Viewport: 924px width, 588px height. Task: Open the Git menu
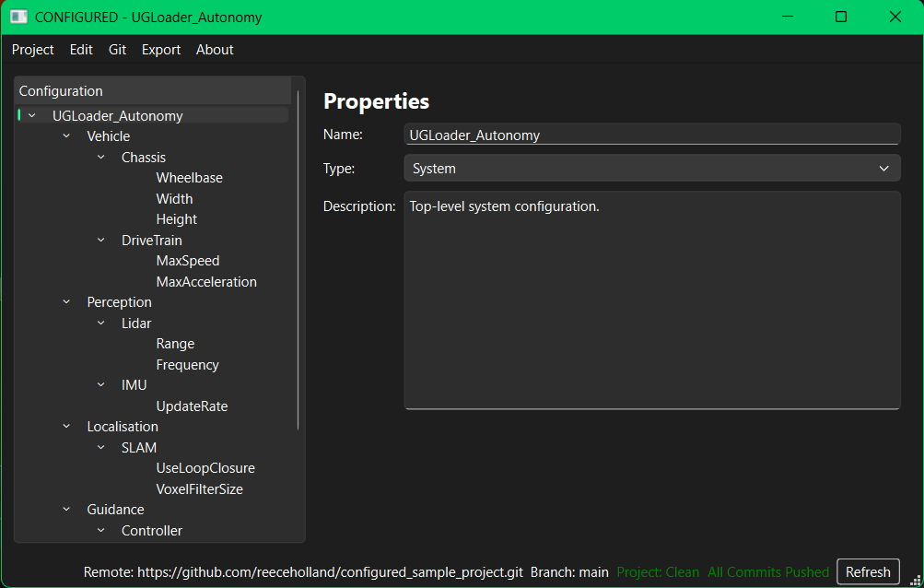(x=117, y=50)
